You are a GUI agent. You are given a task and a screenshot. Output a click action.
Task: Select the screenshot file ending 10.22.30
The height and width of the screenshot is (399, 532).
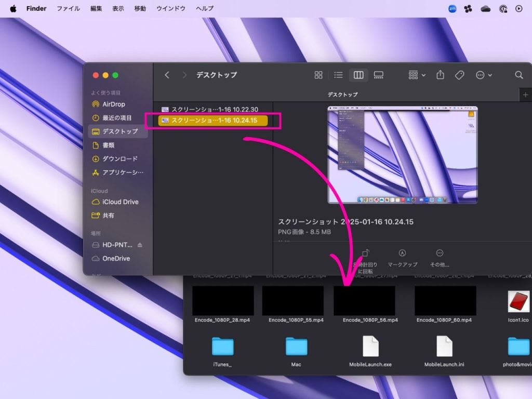point(214,109)
